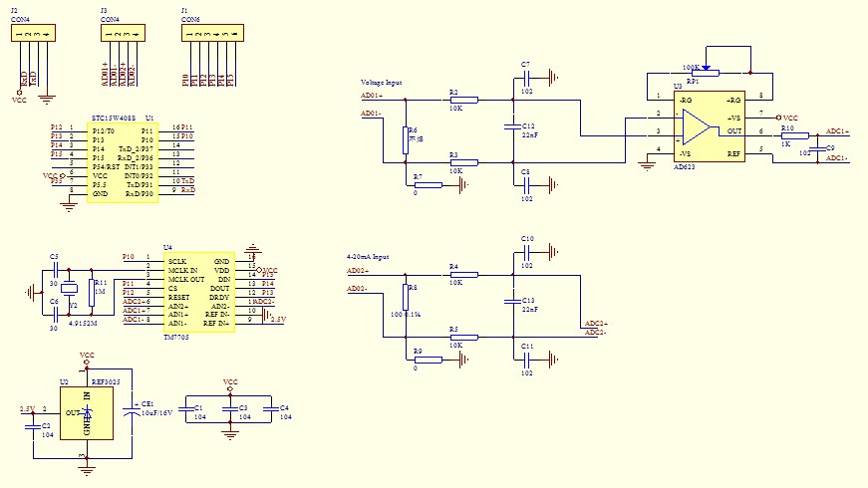
Task: Select resistor R10 1K symbol
Action: (x=795, y=135)
